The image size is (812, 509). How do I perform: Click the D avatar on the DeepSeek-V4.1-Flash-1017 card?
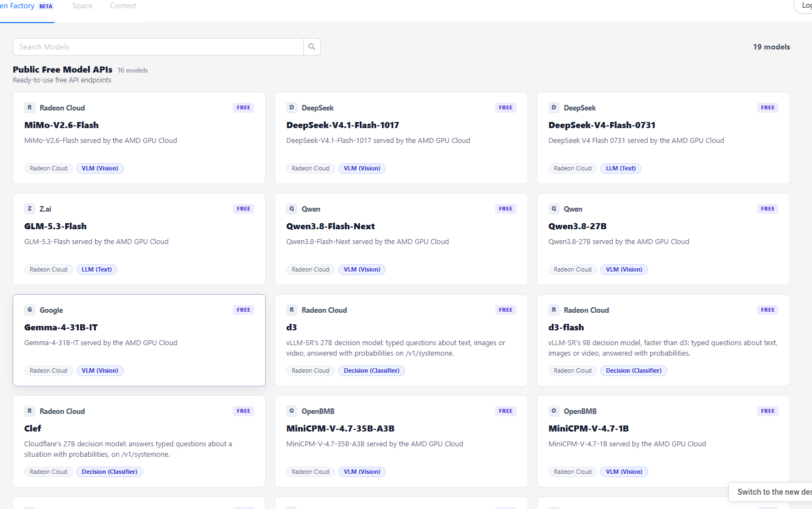click(x=292, y=108)
